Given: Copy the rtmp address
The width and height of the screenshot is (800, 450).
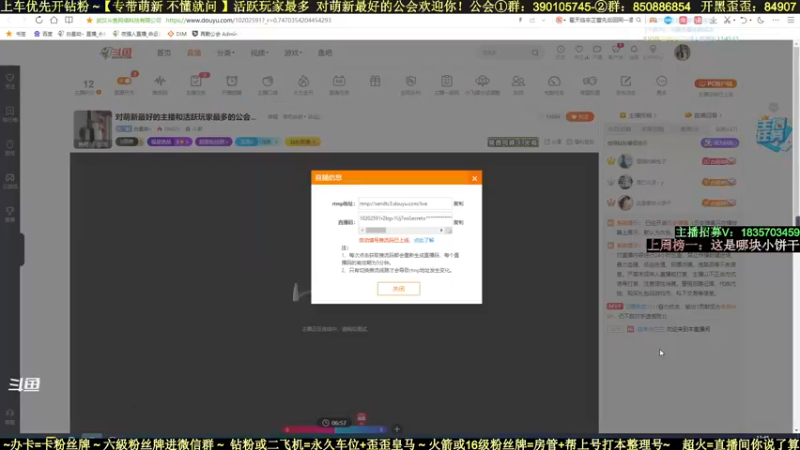Looking at the screenshot, I should [x=458, y=204].
